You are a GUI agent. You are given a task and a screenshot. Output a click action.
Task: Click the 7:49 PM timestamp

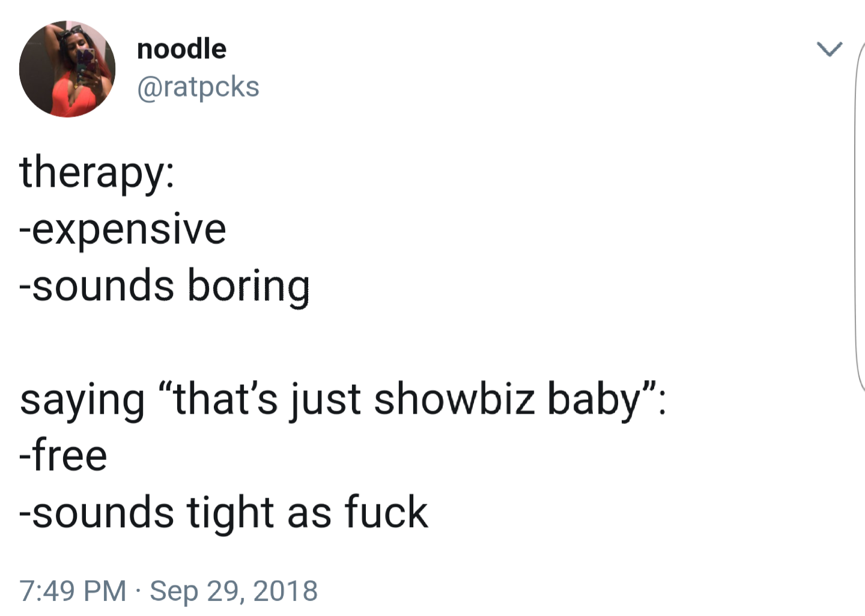[x=73, y=590]
